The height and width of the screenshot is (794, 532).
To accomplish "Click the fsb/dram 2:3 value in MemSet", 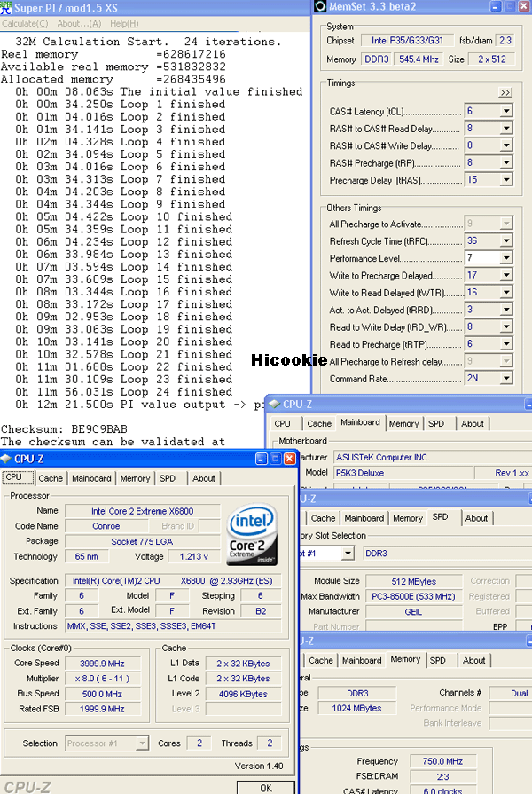I will click(505, 41).
